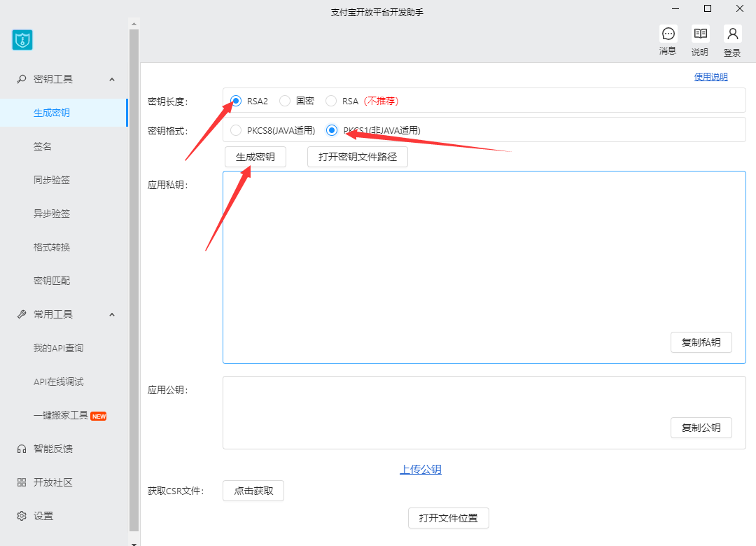Open the 使用说明 link
Viewport: 756px width, 546px height.
[x=710, y=77]
